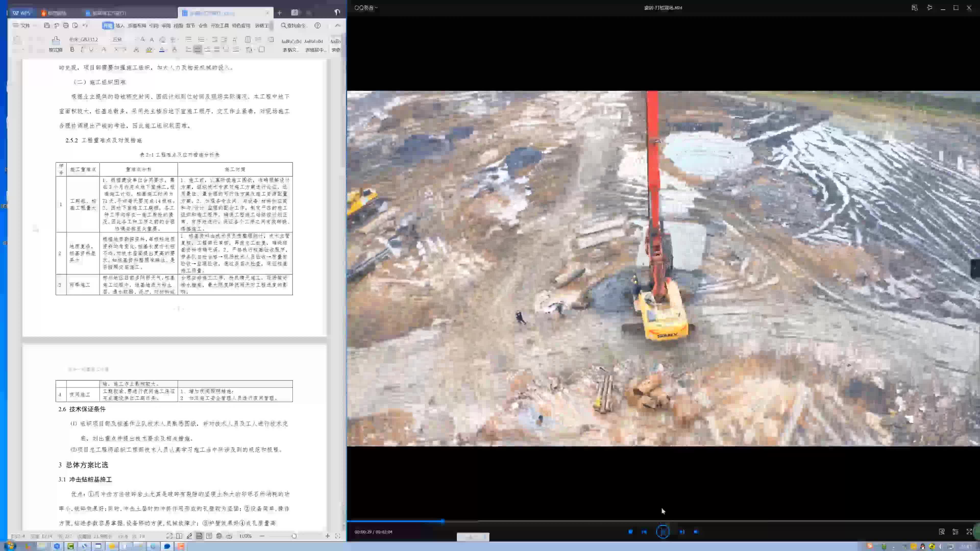Click the Bold formatting icon

pyautogui.click(x=72, y=49)
